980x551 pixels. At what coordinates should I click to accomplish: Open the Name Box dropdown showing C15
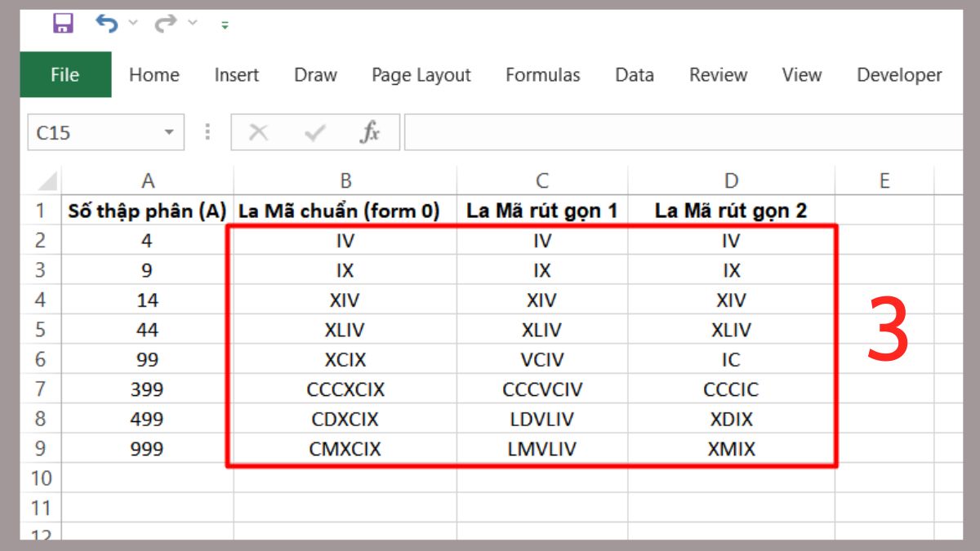tap(170, 131)
